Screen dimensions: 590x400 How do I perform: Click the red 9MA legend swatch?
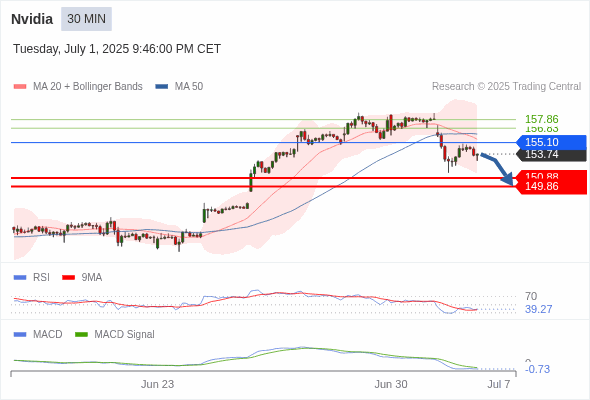(x=68, y=277)
